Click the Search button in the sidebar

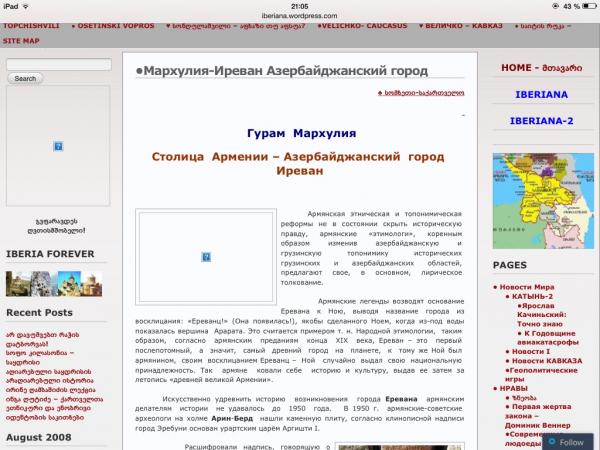[x=25, y=78]
